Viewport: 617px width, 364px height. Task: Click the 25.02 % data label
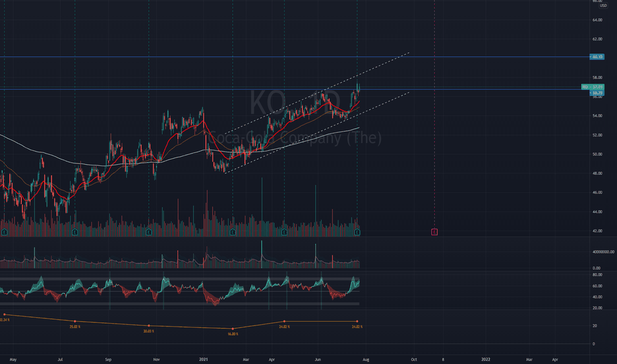75,327
